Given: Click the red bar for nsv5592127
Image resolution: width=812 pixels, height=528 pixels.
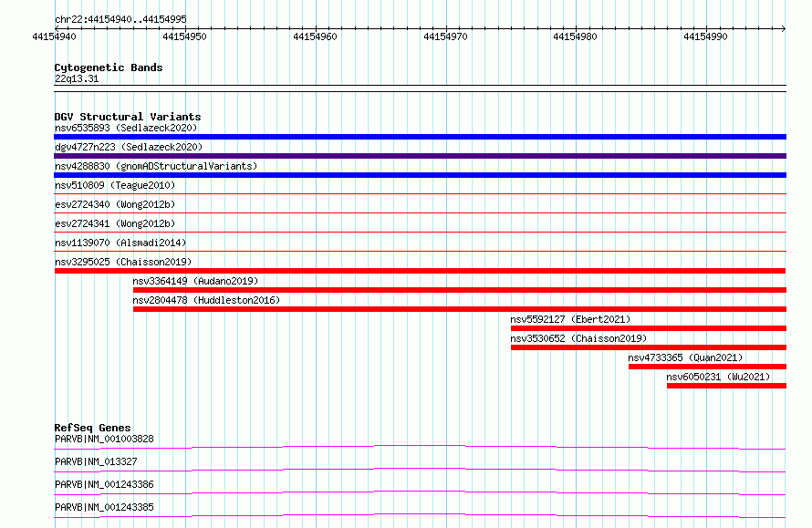Looking at the screenshot, I should tap(649, 328).
